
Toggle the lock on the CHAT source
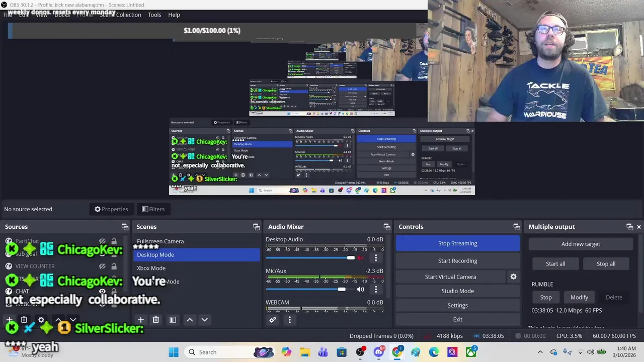click(114, 291)
